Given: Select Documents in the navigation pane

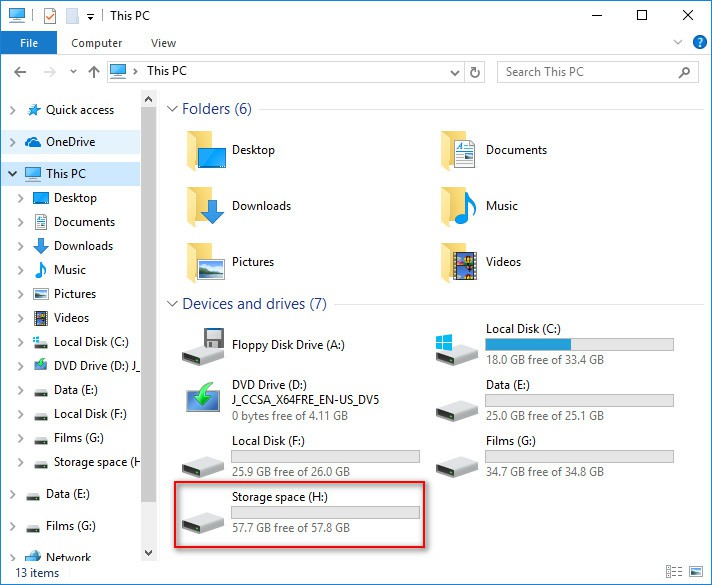Looking at the screenshot, I should pos(84,222).
